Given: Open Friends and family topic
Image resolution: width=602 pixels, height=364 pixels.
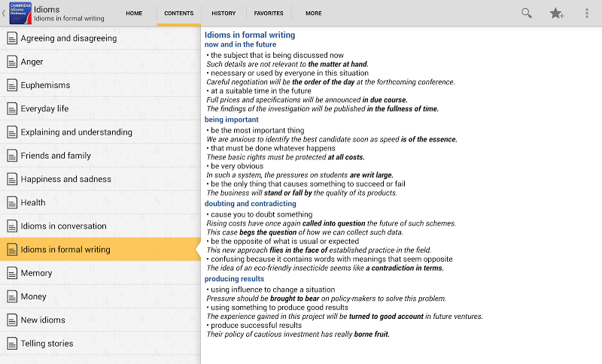Looking at the screenshot, I should click(x=100, y=156).
